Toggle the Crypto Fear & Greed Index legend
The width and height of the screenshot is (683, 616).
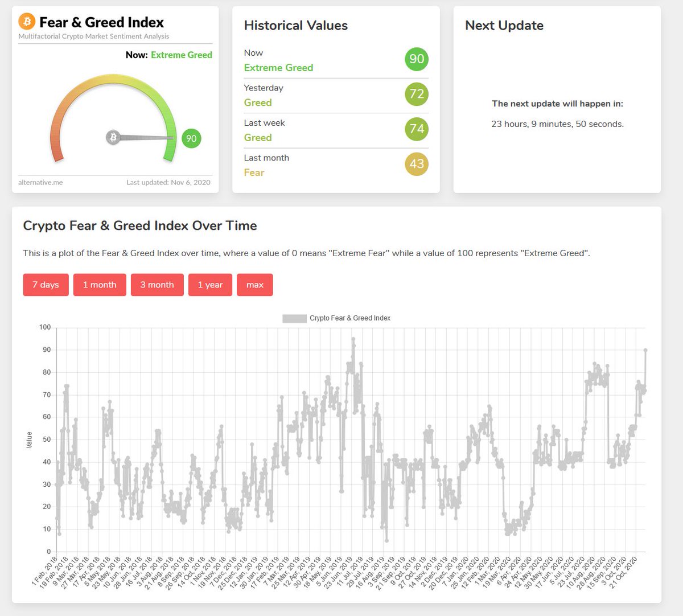tap(350, 318)
